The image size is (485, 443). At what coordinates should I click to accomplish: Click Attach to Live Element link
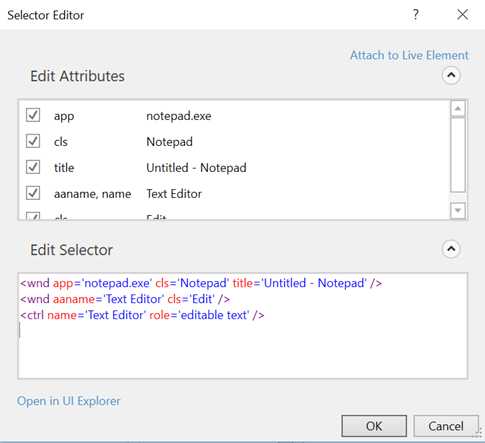click(x=409, y=55)
